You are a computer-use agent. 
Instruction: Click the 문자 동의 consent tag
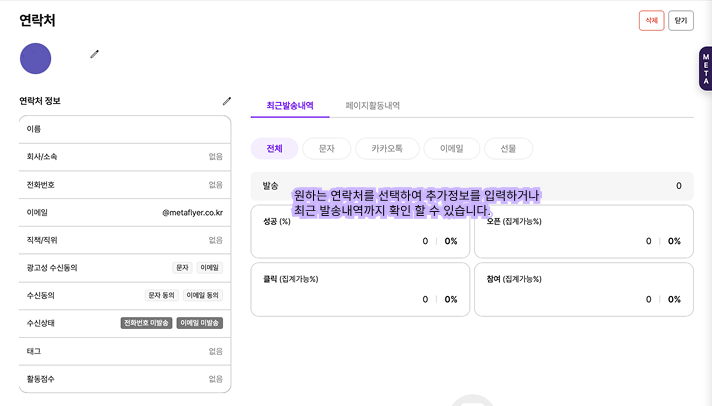[x=161, y=296]
